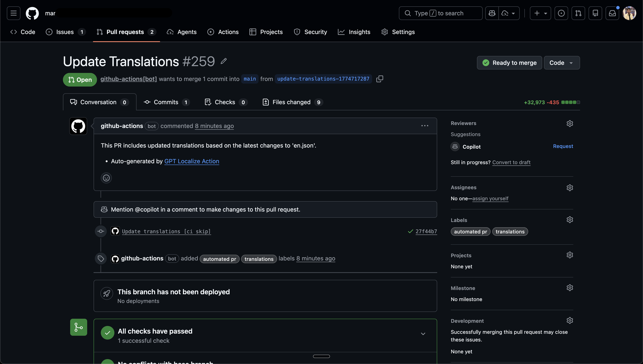The height and width of the screenshot is (364, 643).
Task: Focus the Type to search field
Action: [440, 13]
